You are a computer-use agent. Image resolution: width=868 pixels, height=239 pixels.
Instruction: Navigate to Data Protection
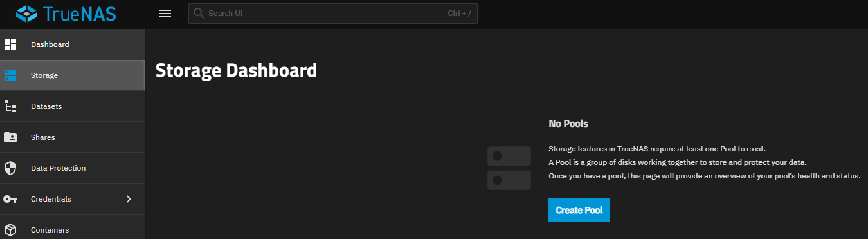point(72,168)
